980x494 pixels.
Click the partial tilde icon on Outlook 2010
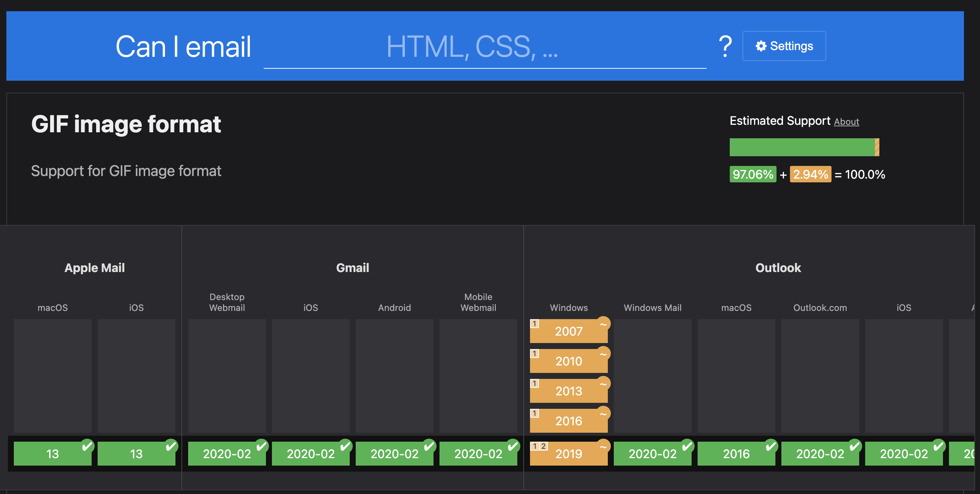pos(603,354)
